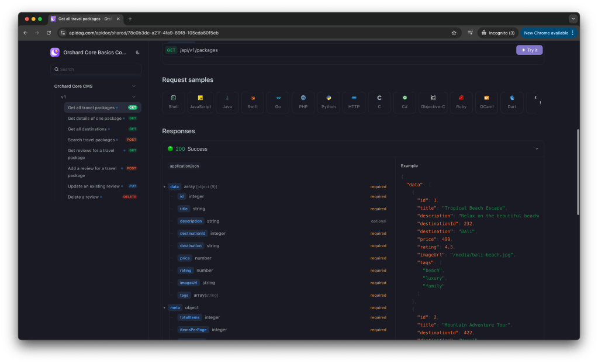Pick the Go request sample icon
Image resolution: width=598 pixels, height=364 pixels.
pos(278,102)
